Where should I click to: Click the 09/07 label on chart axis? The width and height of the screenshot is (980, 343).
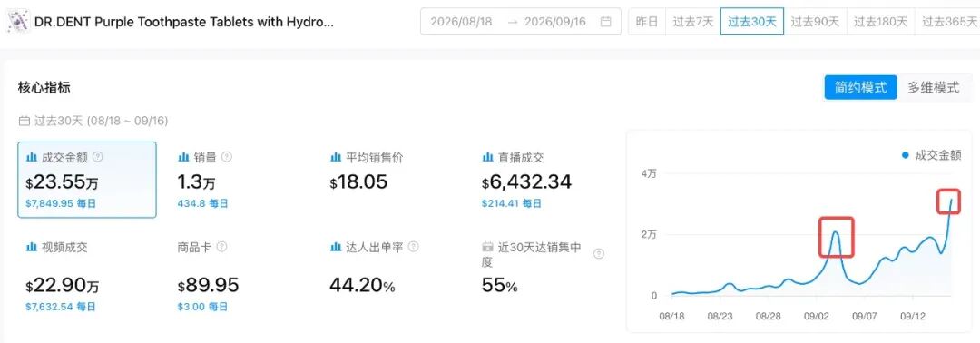(865, 316)
